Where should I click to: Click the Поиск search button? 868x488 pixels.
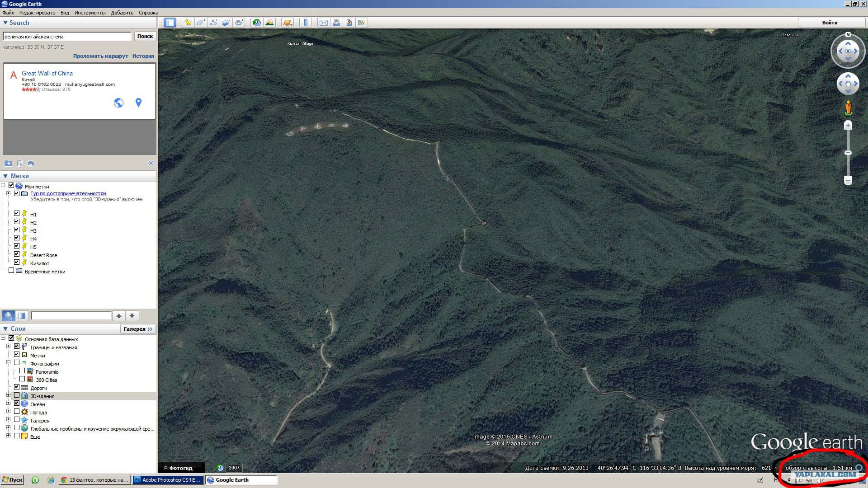click(x=145, y=36)
